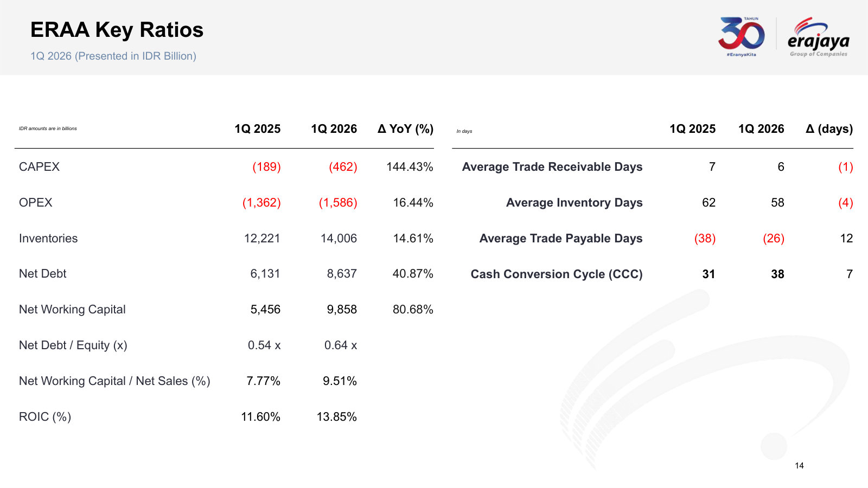Click the CAPEX YoY value 144.43%
Screen dimensions: 868x488
(x=410, y=167)
